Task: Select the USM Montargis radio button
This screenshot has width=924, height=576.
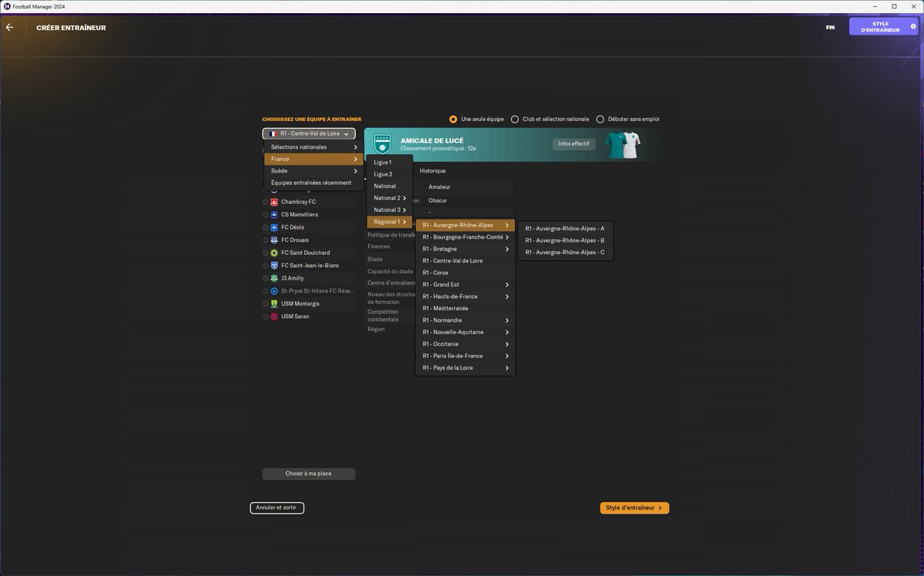Action: tap(266, 303)
